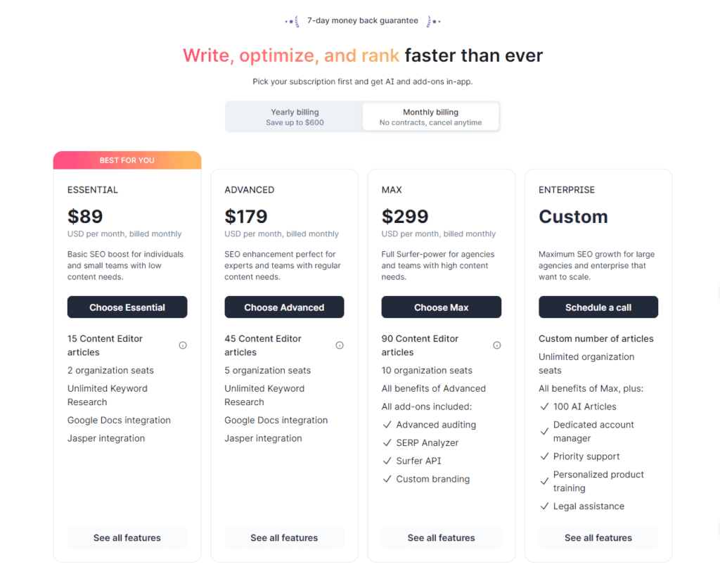Click the checkmark beside Advanced auditing
Viewport: 720px width, 588px height.
pos(387,425)
